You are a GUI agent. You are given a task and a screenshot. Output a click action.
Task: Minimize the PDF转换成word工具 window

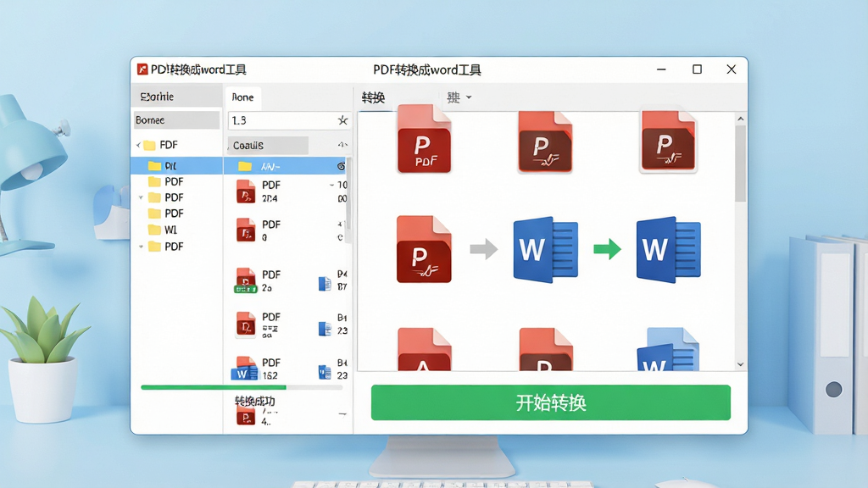pyautogui.click(x=661, y=69)
